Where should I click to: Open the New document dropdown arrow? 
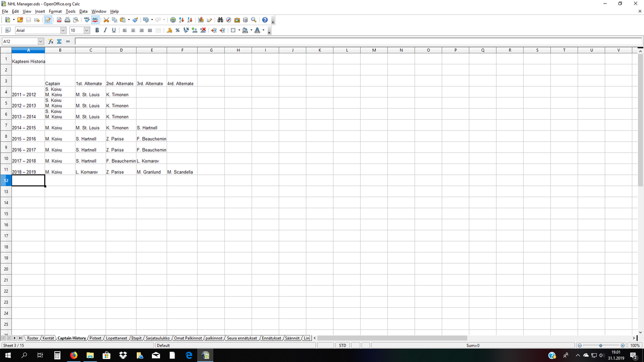pos(14,20)
